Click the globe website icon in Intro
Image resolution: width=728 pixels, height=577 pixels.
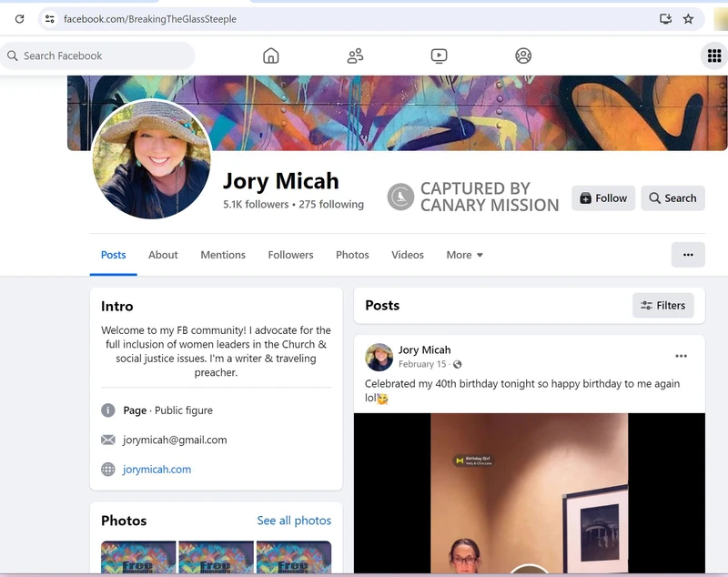coord(107,470)
